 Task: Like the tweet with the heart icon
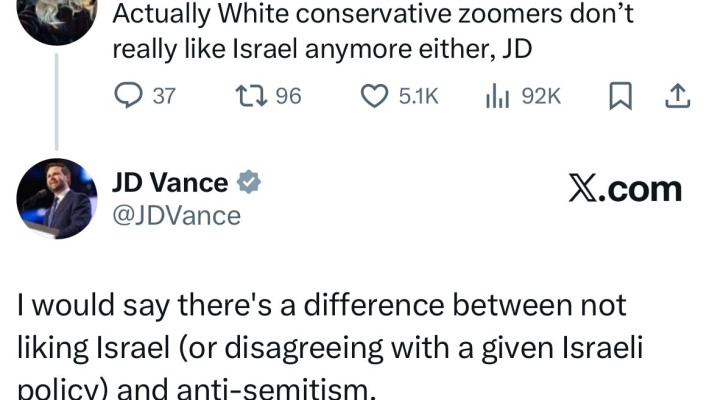point(373,96)
